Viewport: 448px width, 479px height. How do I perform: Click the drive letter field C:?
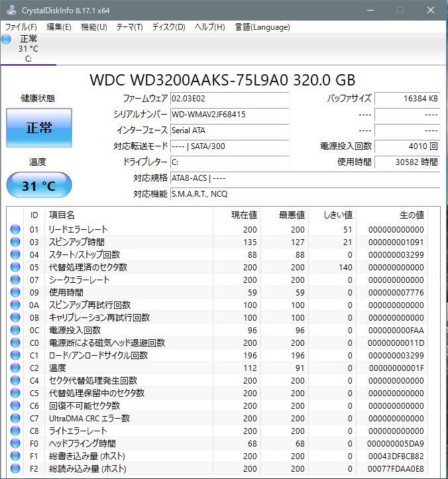coord(229,162)
